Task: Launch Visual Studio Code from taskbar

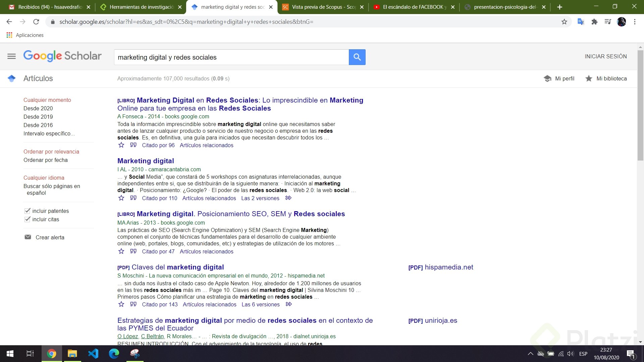Action: (x=93, y=354)
